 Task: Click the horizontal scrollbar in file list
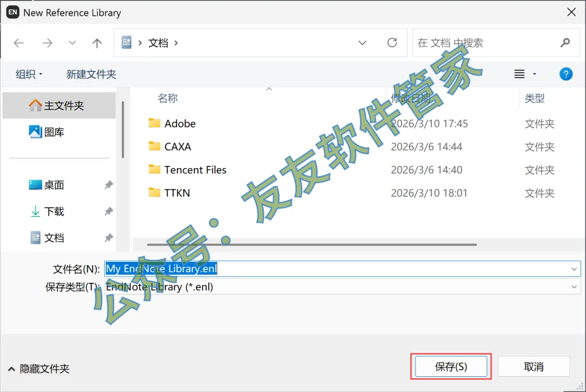click(x=311, y=245)
